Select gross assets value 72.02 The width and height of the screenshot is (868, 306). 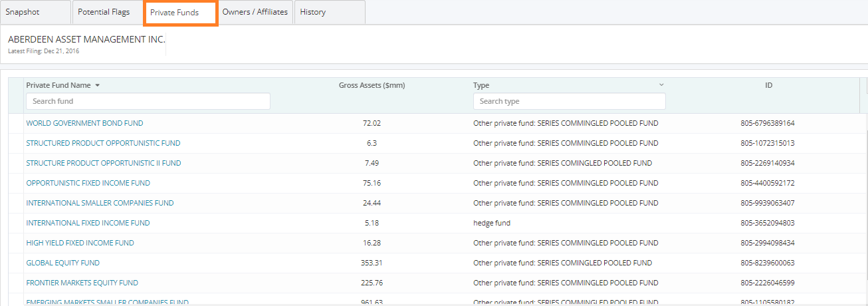tap(372, 123)
